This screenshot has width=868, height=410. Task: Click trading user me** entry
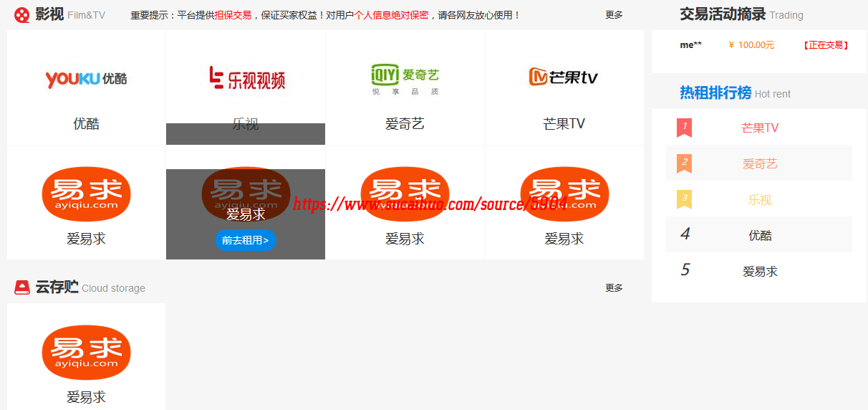coord(690,45)
